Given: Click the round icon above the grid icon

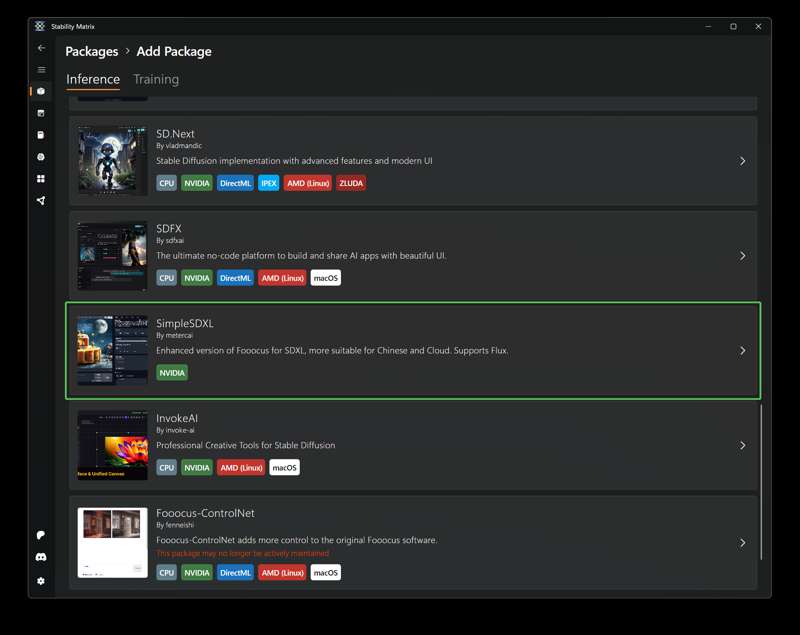Looking at the screenshot, I should 41,157.
